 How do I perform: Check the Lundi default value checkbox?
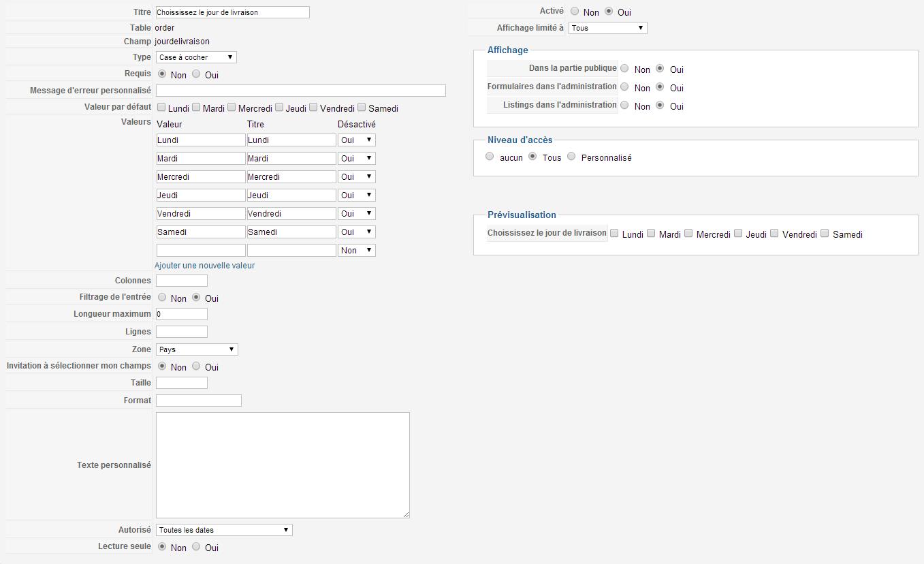(x=161, y=108)
